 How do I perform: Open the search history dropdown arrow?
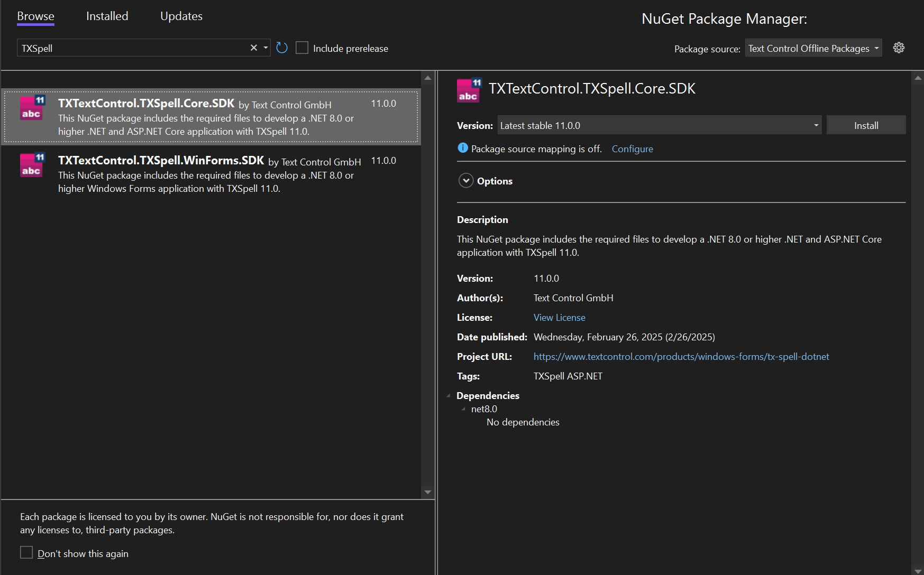point(266,48)
